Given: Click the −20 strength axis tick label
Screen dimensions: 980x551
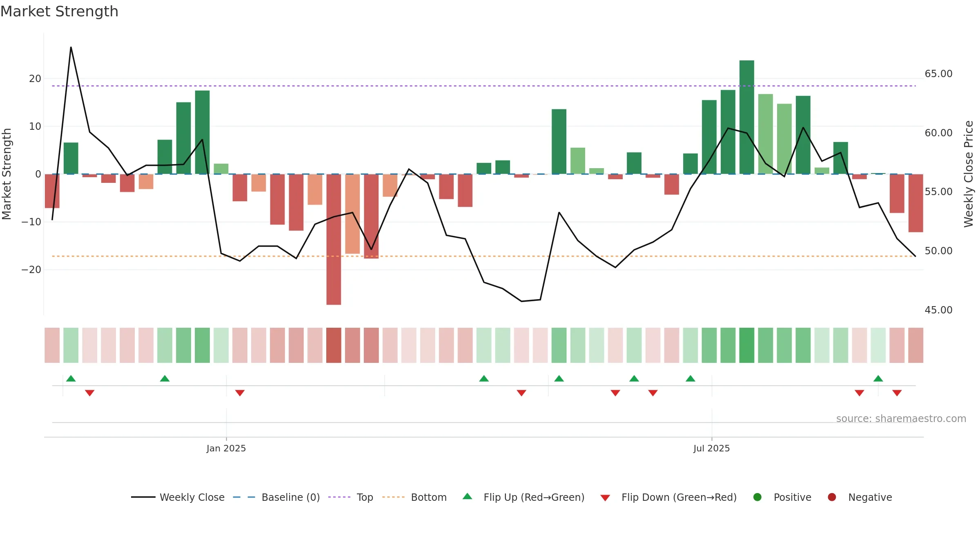Looking at the screenshot, I should [31, 270].
